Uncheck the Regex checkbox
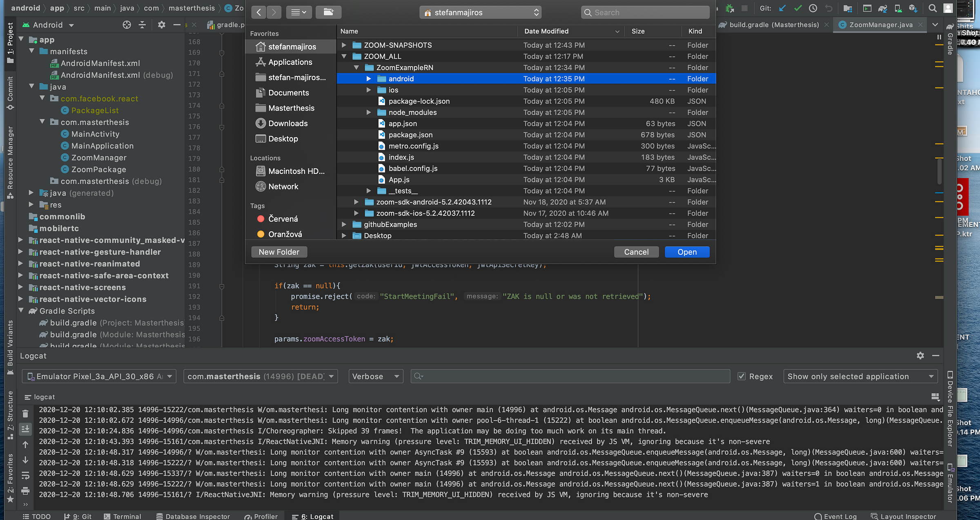The width and height of the screenshot is (980, 520). (x=742, y=376)
